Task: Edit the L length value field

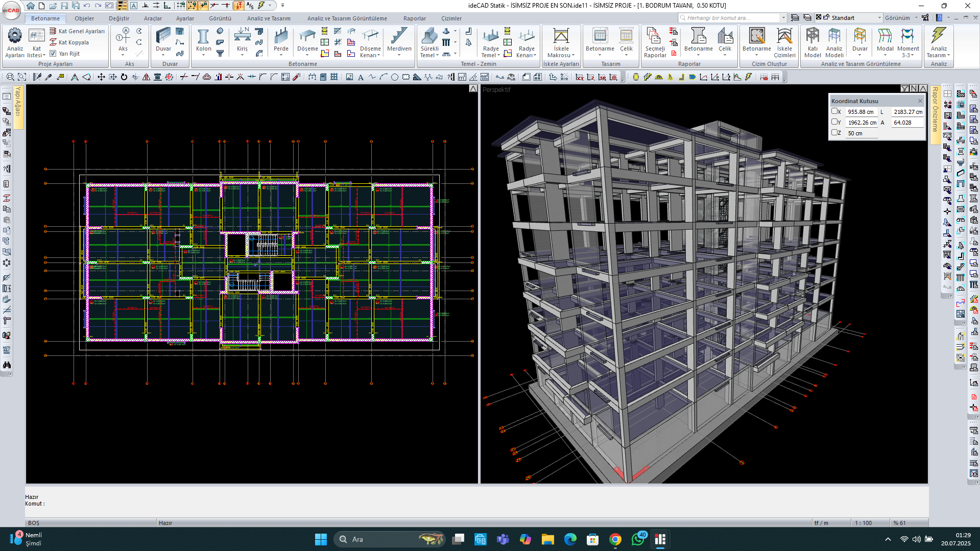Action: tap(907, 112)
